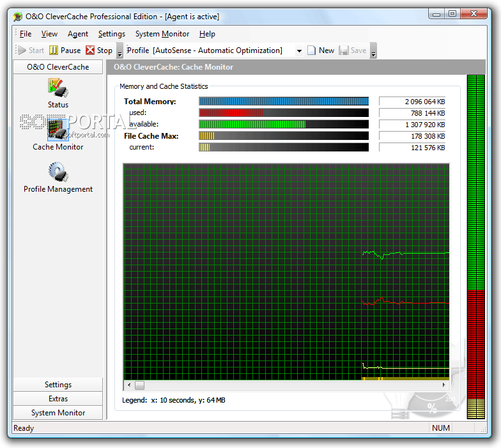Click the resize grip in status bar corner
501x448 pixels.
coord(483,429)
